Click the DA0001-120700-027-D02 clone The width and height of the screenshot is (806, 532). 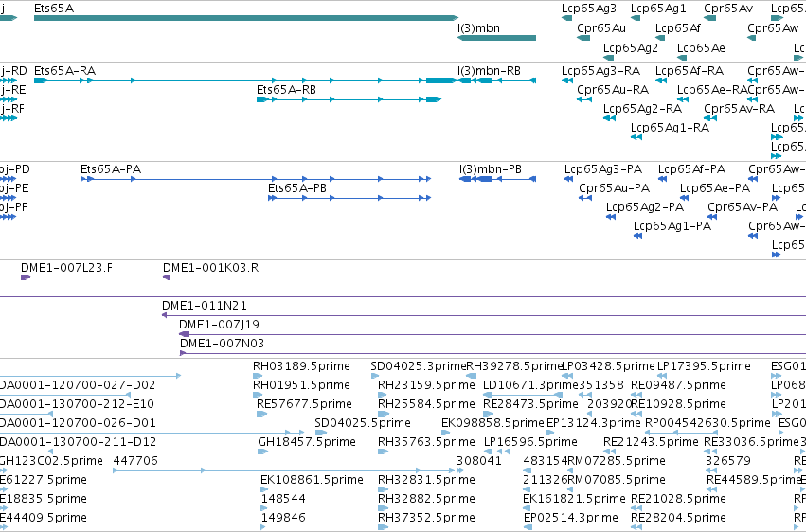[x=65, y=395]
